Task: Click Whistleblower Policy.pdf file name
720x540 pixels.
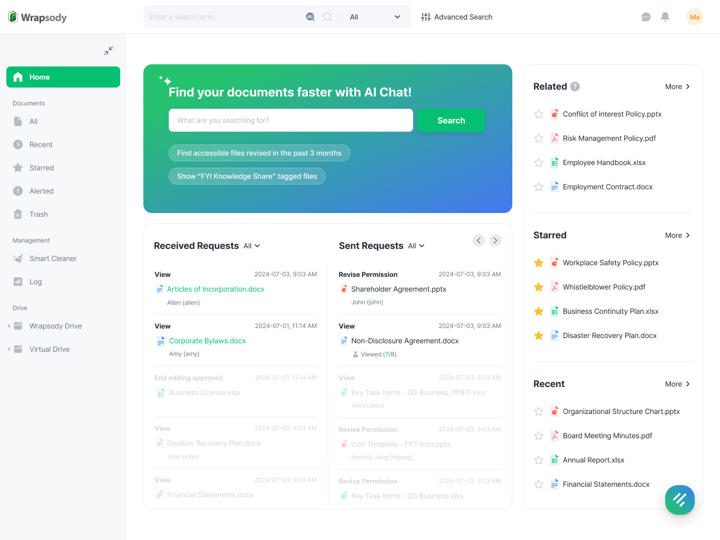Action: point(604,287)
